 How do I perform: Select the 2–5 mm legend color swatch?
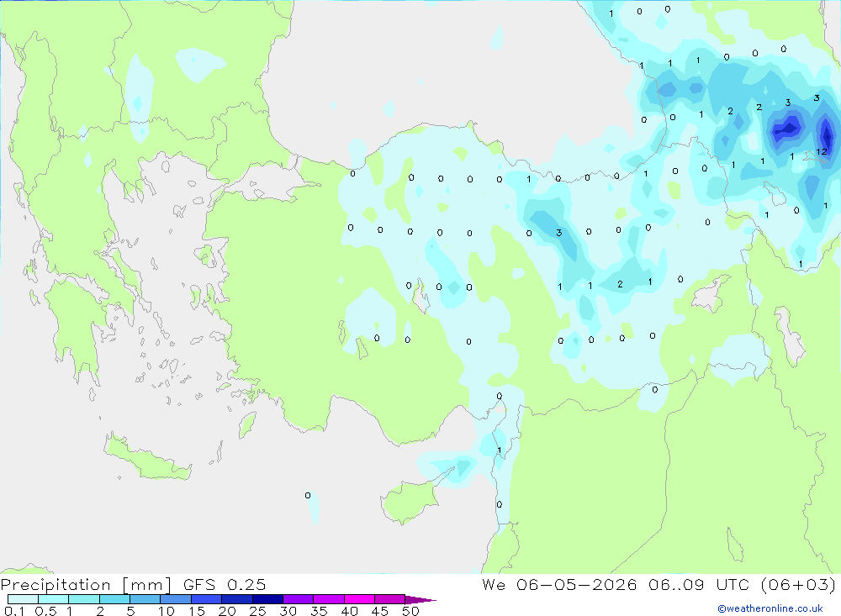[114, 599]
